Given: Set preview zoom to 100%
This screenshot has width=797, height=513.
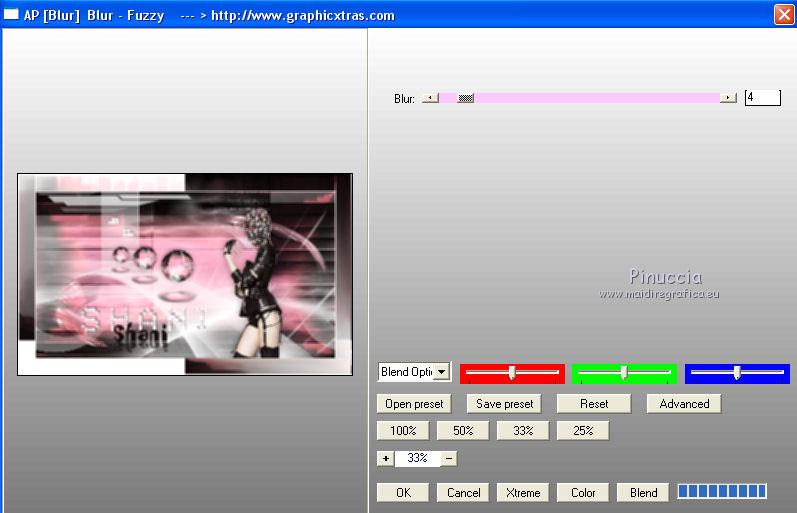Looking at the screenshot, I should (403, 431).
